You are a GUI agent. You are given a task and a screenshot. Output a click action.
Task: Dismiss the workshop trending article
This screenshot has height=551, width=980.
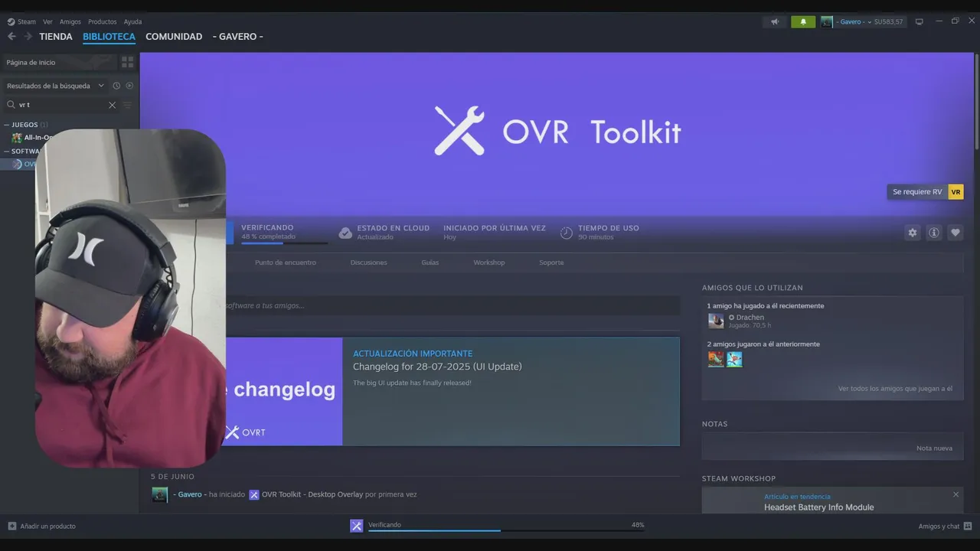click(955, 494)
